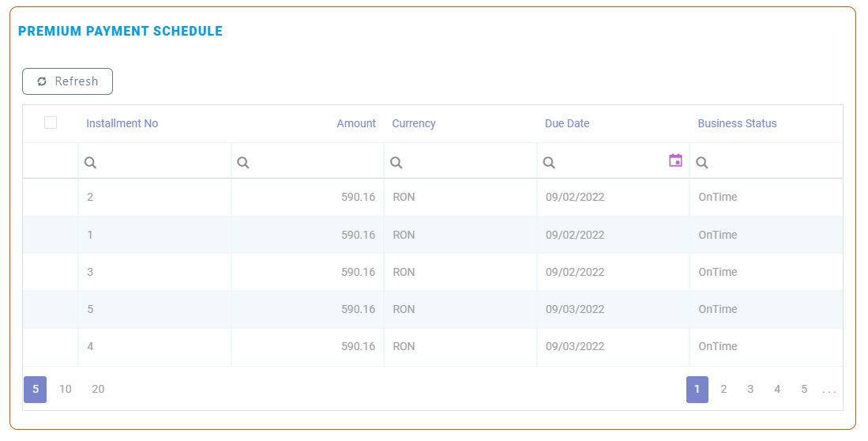Click the Currency filter search icon
This screenshot has height=441, width=868.
click(396, 162)
